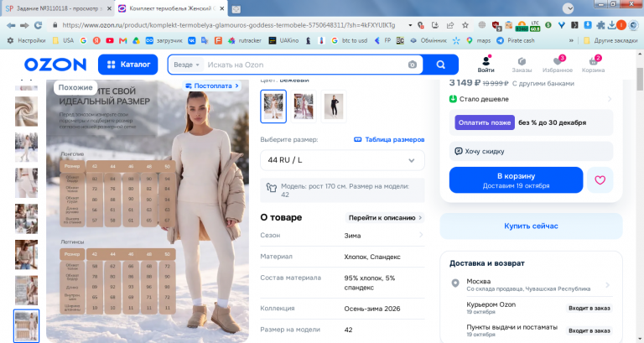Click the blue magnifier search button
This screenshot has width=644, height=343.
441,65
